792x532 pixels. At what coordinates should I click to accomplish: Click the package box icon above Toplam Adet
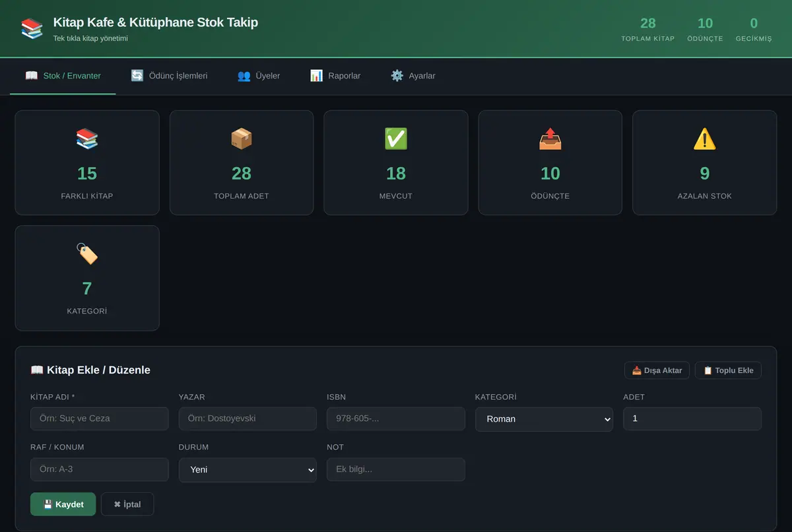(242, 139)
